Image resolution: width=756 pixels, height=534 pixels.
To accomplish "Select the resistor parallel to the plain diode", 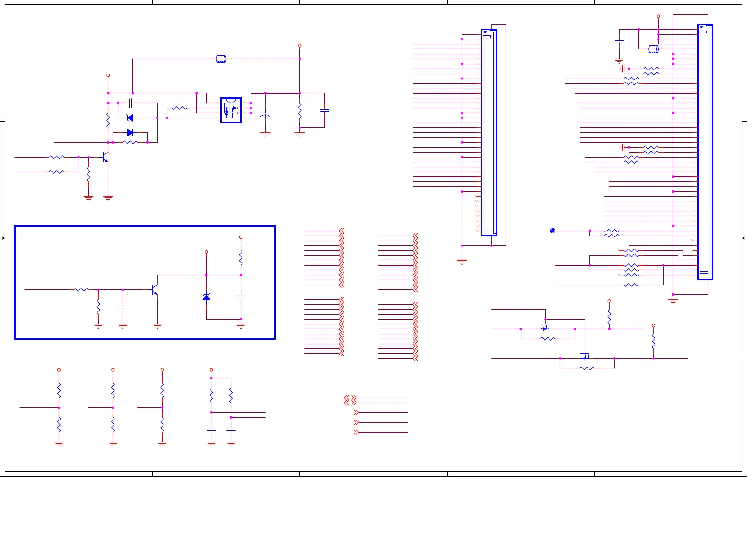I will click(x=130, y=142).
